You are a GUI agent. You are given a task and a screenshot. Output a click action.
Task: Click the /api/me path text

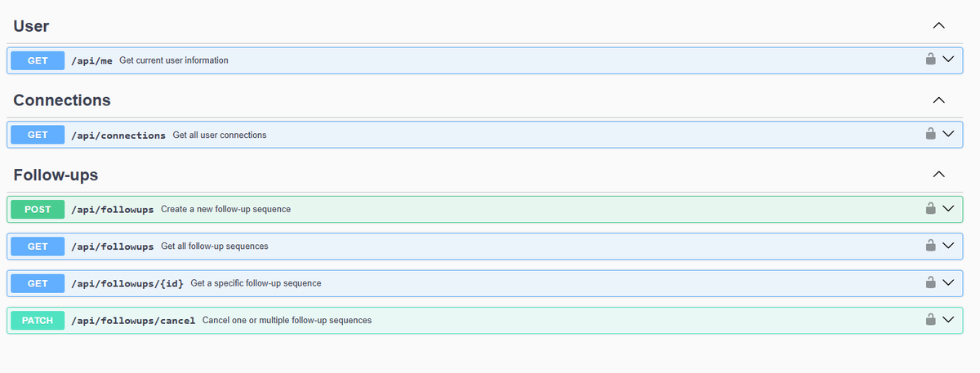91,60
